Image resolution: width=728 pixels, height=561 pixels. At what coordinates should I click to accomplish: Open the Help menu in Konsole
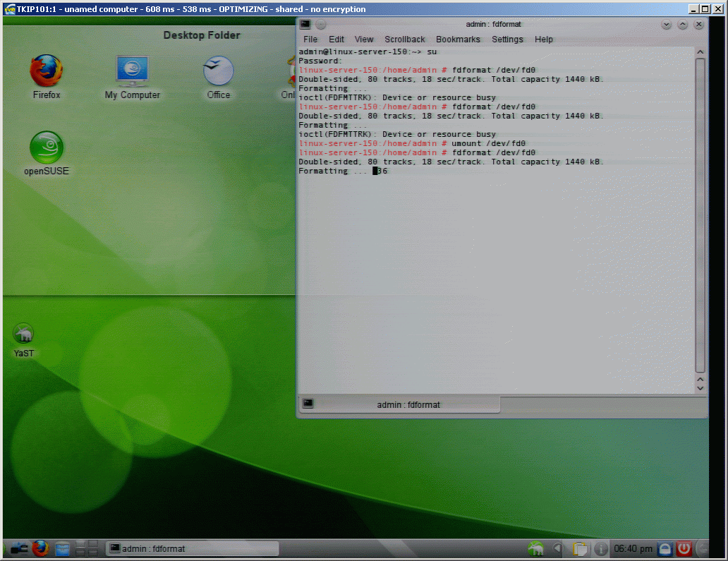[543, 40]
